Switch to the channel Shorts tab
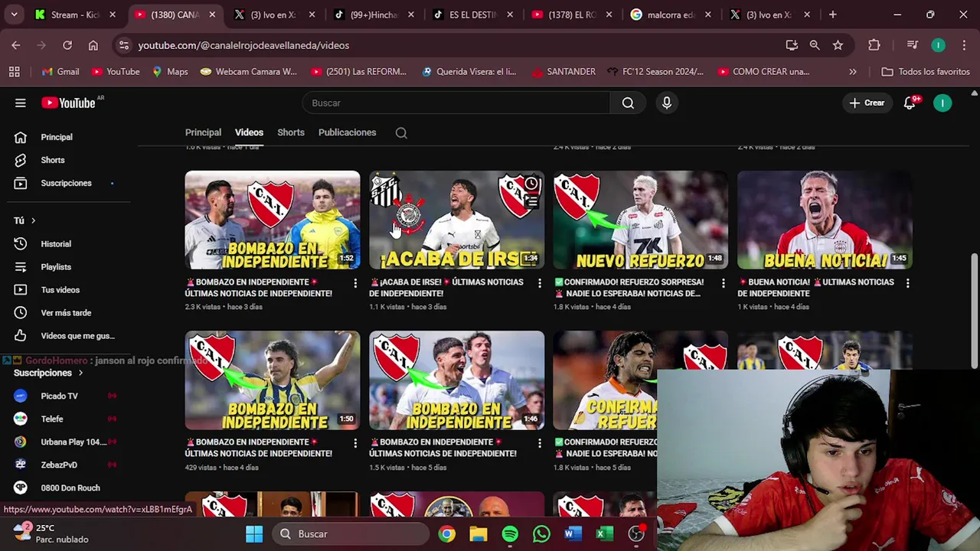 point(291,132)
